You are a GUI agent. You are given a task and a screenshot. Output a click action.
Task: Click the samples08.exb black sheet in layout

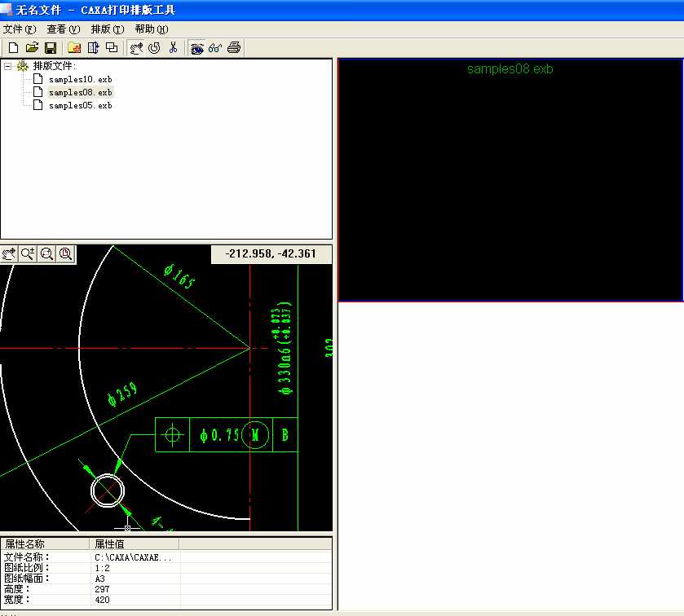tap(510, 179)
